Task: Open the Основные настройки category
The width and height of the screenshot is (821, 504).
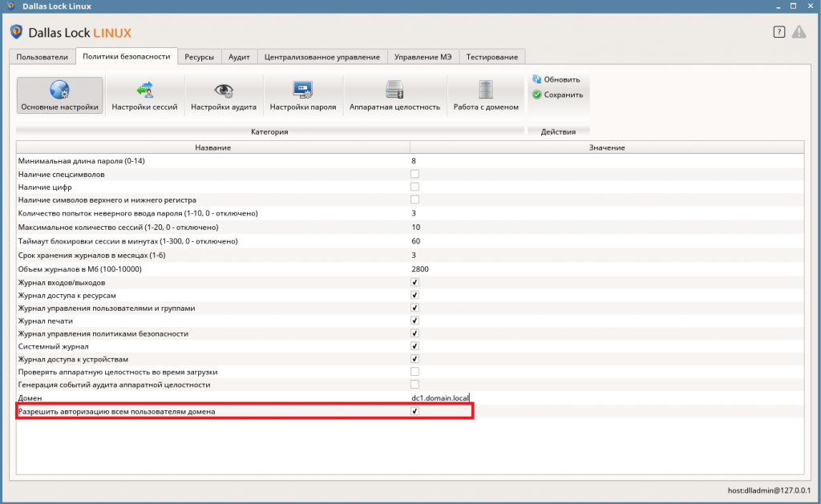Action: coord(59,95)
